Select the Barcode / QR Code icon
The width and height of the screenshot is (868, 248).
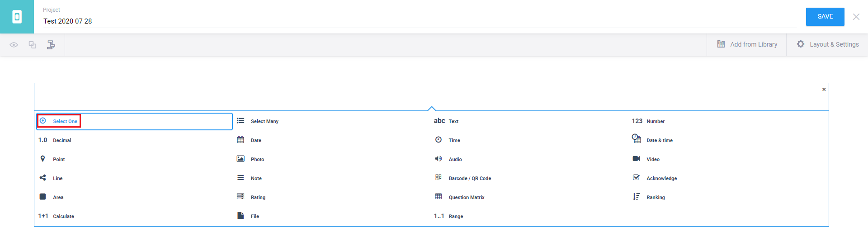438,178
